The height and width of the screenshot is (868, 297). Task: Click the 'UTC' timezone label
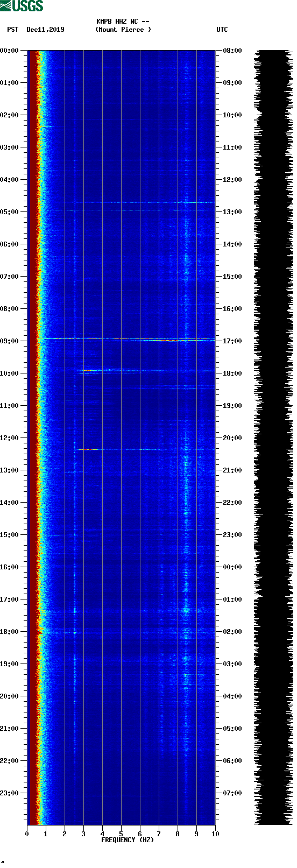(222, 30)
